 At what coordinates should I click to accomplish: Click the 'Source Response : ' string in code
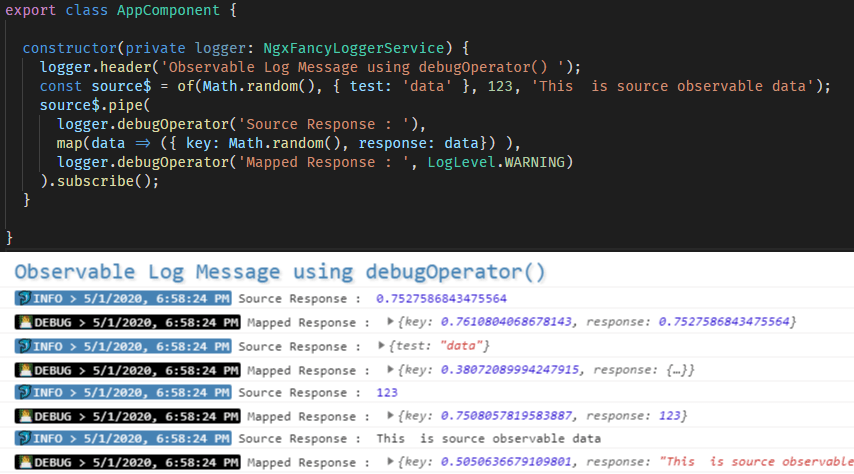pos(324,124)
